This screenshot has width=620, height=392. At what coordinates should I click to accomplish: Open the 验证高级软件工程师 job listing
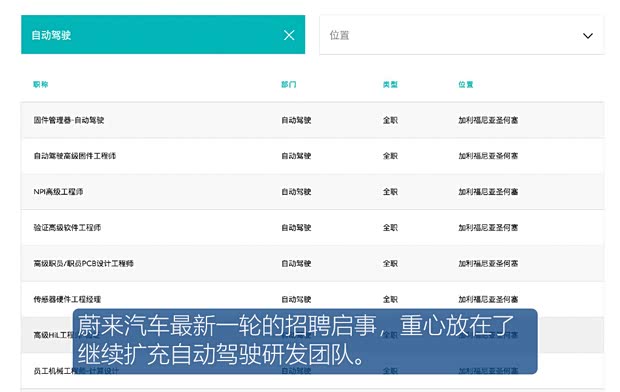[x=67, y=227]
